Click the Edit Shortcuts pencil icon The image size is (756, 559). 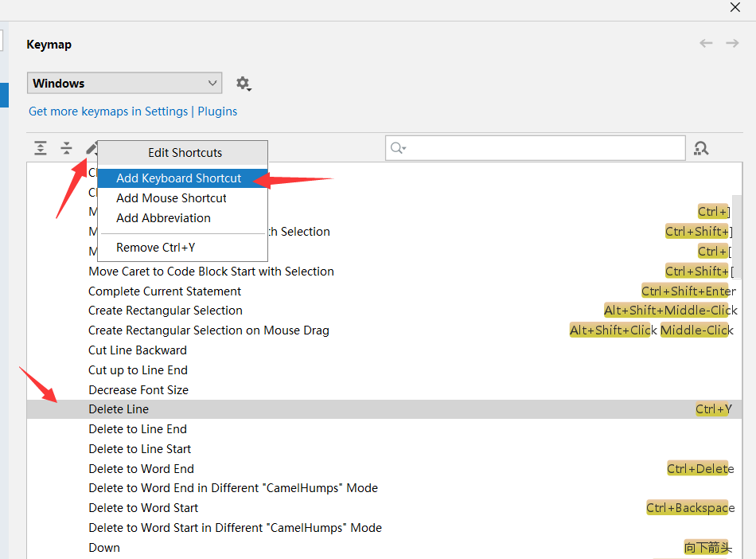tap(92, 147)
